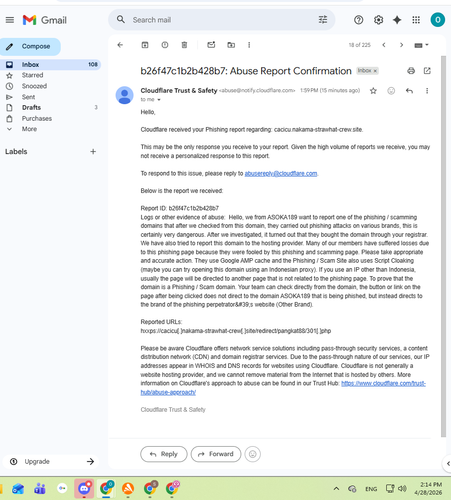Move email to a folder

231,45
